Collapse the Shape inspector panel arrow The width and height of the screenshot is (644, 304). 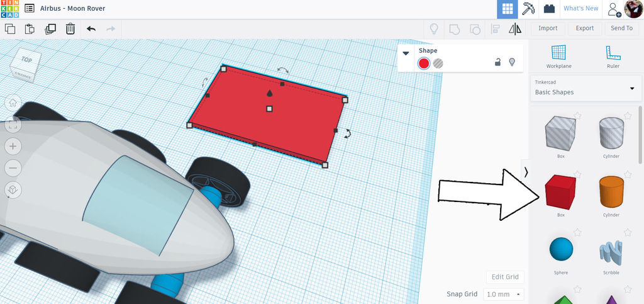click(406, 53)
